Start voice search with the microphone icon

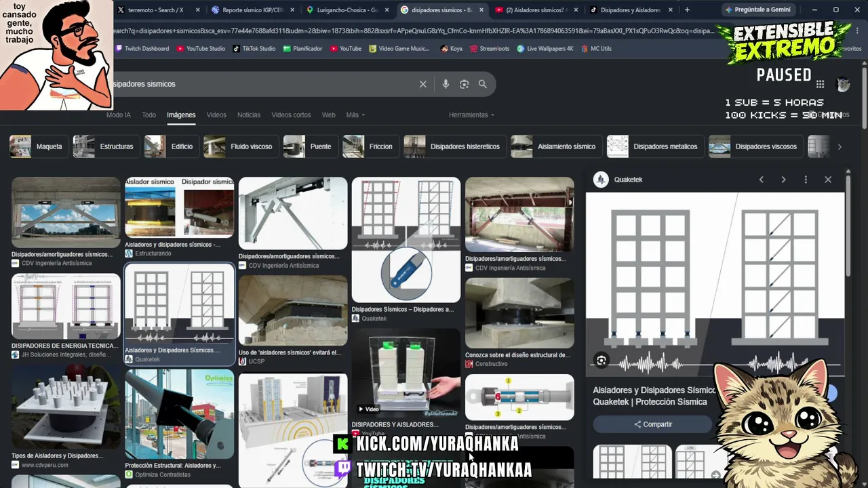446,84
